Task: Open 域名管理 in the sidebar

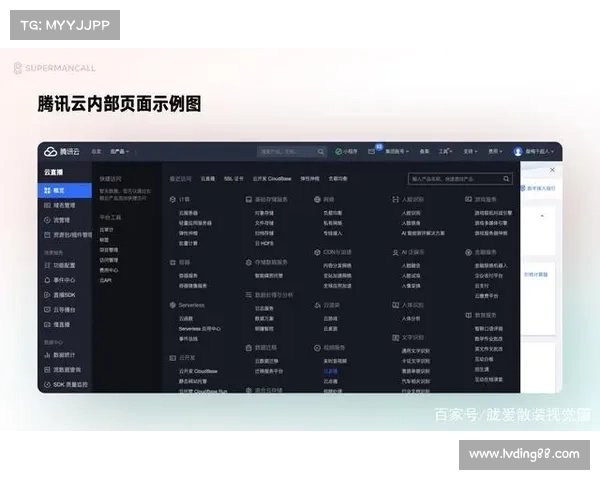Action: click(x=65, y=205)
